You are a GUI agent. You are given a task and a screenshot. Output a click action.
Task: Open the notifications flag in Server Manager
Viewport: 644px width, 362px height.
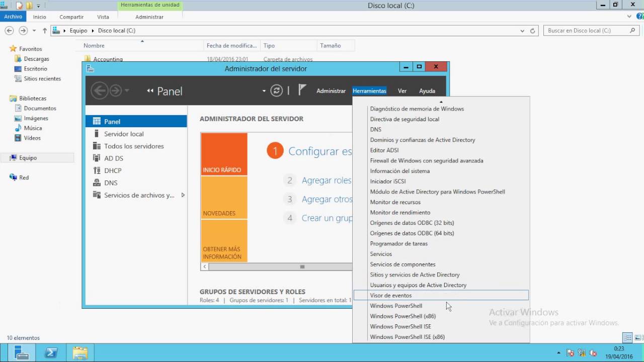(x=302, y=90)
